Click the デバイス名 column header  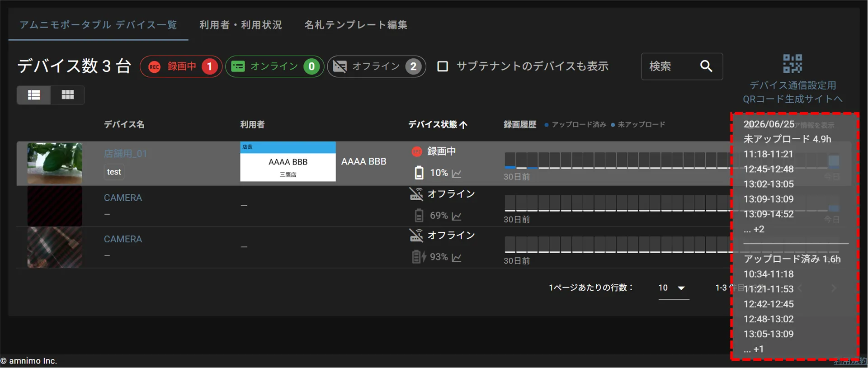click(124, 124)
